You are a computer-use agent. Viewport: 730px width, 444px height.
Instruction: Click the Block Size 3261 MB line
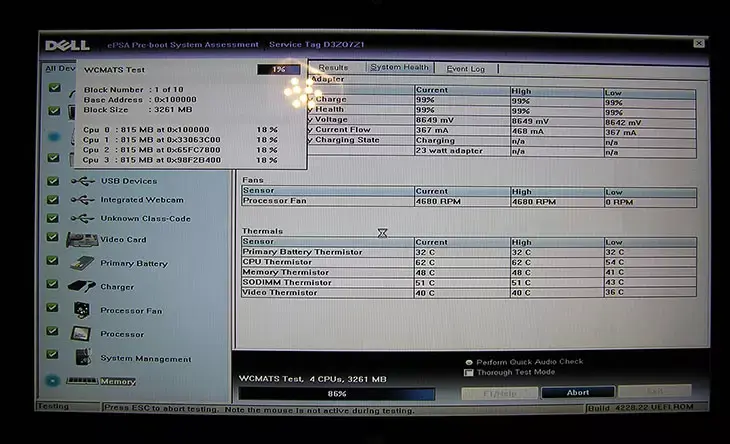138,110
